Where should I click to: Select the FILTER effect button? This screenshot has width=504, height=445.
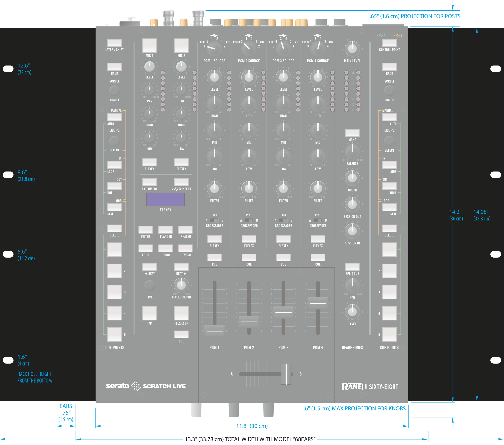coord(145,229)
